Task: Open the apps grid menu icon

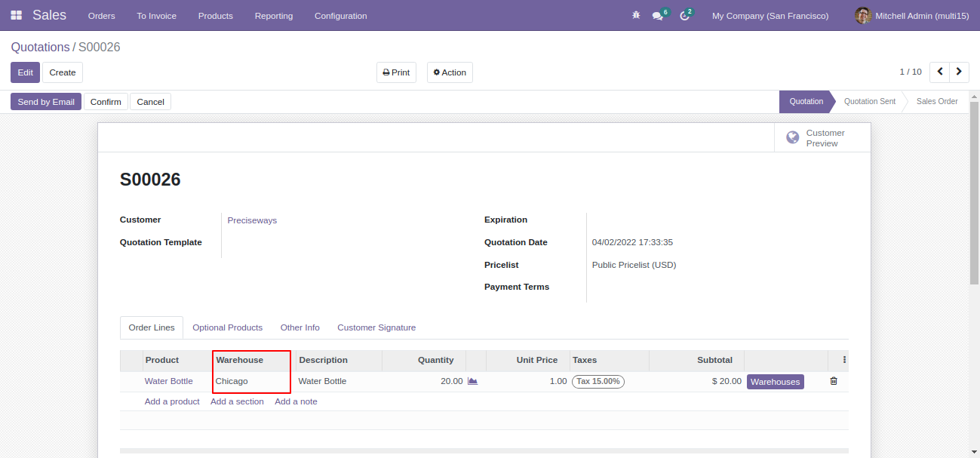Action: 16,15
